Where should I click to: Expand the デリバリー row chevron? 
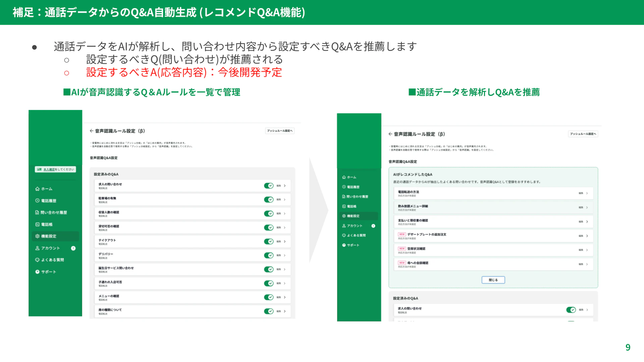point(285,256)
